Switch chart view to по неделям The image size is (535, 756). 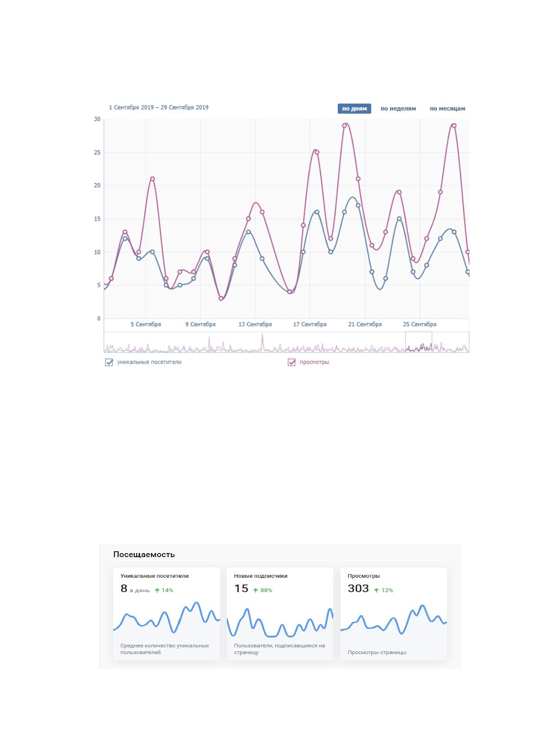(398, 109)
